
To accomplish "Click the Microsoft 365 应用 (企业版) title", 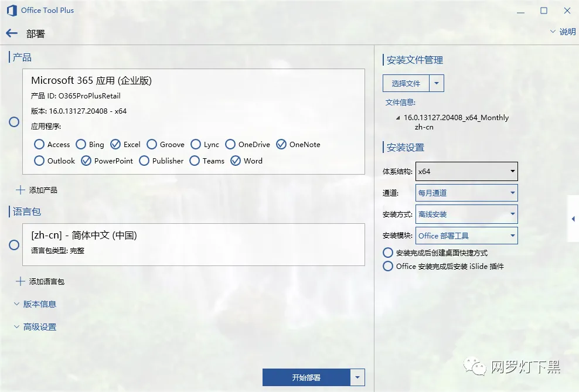I will pos(91,80).
